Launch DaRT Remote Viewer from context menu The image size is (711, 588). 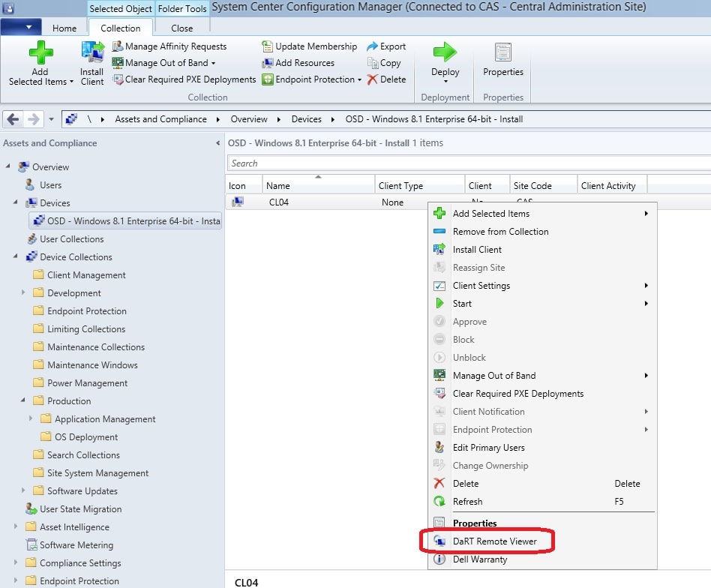click(x=542, y=541)
